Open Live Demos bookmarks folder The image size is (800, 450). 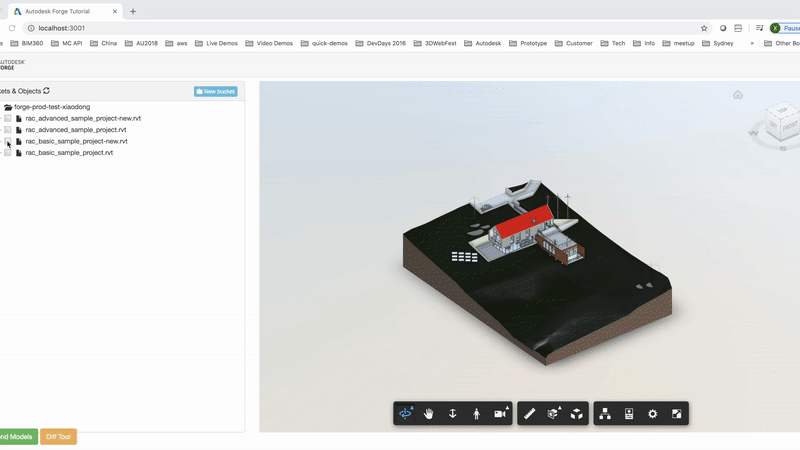click(216, 43)
